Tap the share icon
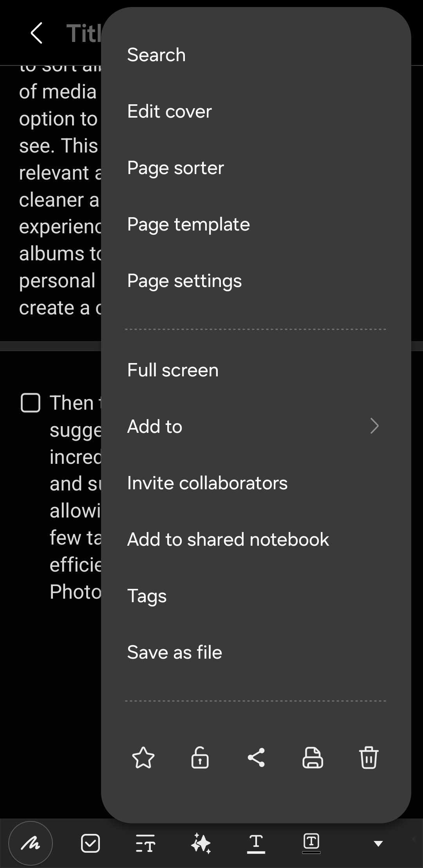 coord(256,757)
